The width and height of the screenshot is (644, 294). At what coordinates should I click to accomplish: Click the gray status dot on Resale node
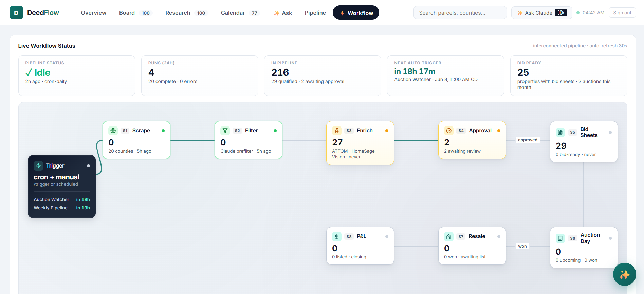[499, 237]
